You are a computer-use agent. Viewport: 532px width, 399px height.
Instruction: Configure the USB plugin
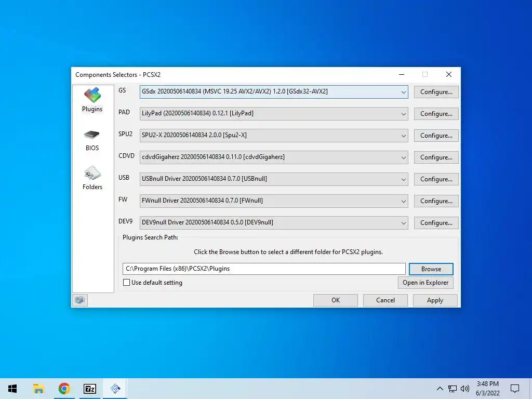[436, 179]
